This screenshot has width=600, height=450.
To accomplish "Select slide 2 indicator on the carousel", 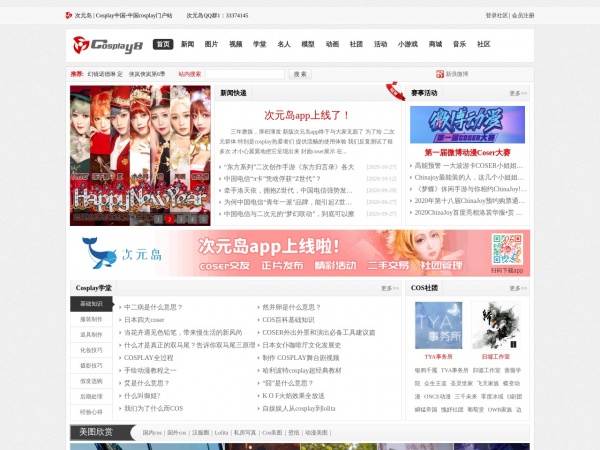I will (170, 218).
